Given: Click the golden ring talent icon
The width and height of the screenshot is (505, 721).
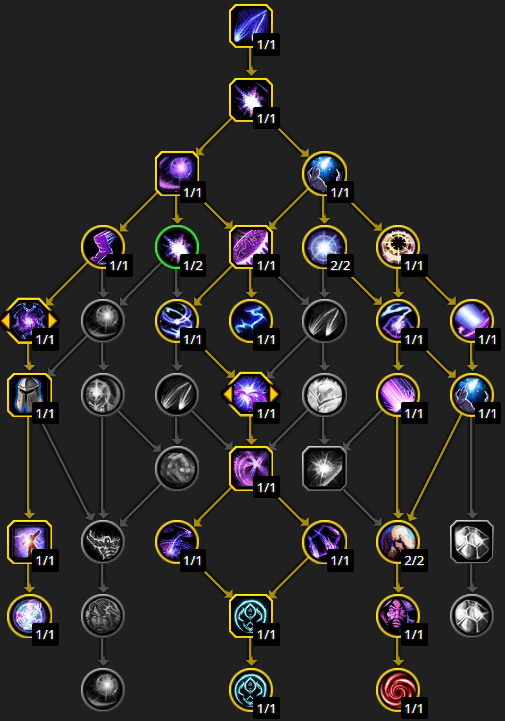Looking at the screenshot, I should click(398, 247).
